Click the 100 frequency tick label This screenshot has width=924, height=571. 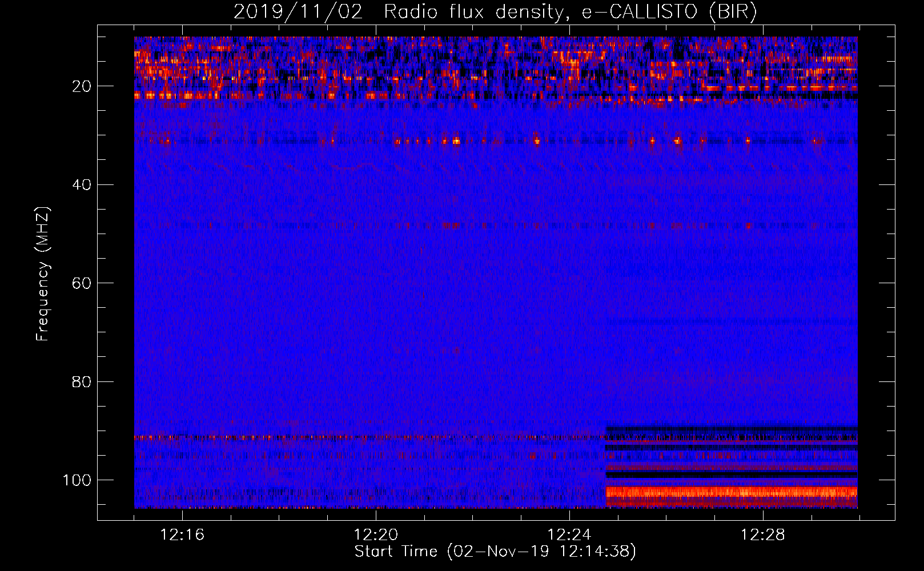tap(77, 480)
